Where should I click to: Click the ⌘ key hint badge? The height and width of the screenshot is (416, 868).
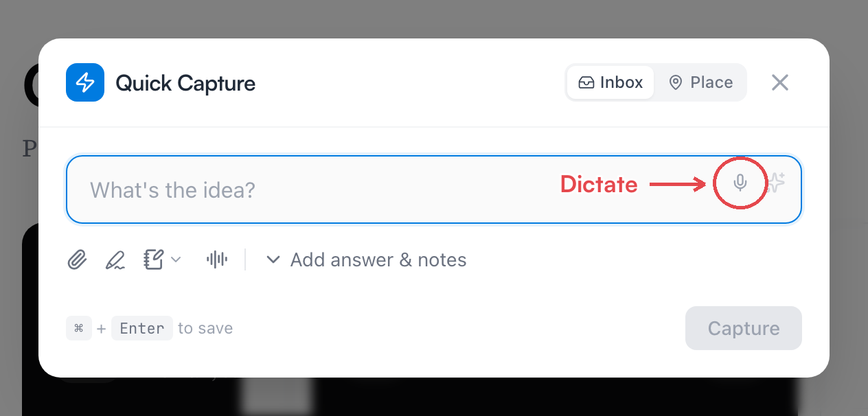pyautogui.click(x=79, y=328)
